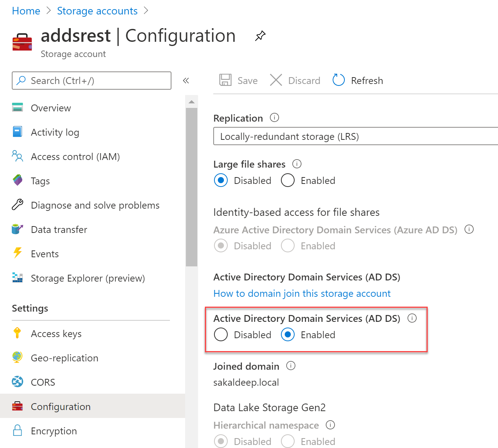Click the CORS icon in sidebar
This screenshot has height=448, width=498.
coord(17,382)
